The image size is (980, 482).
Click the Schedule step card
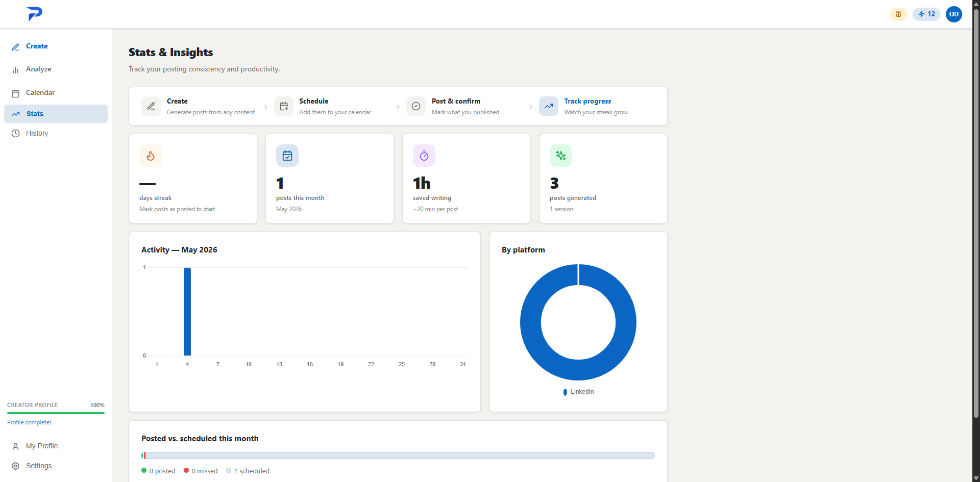[x=332, y=106]
